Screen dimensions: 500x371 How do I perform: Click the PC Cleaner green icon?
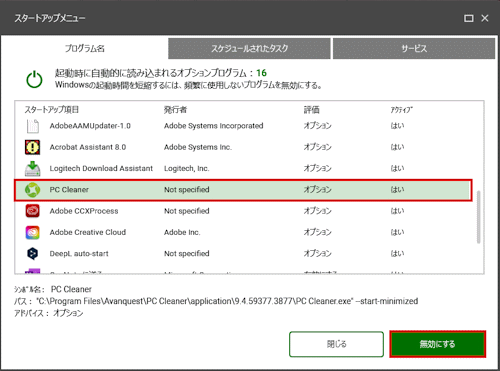(x=32, y=190)
